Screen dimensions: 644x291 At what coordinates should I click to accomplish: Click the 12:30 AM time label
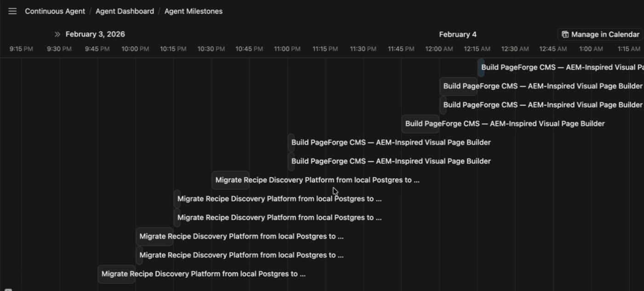515,49
